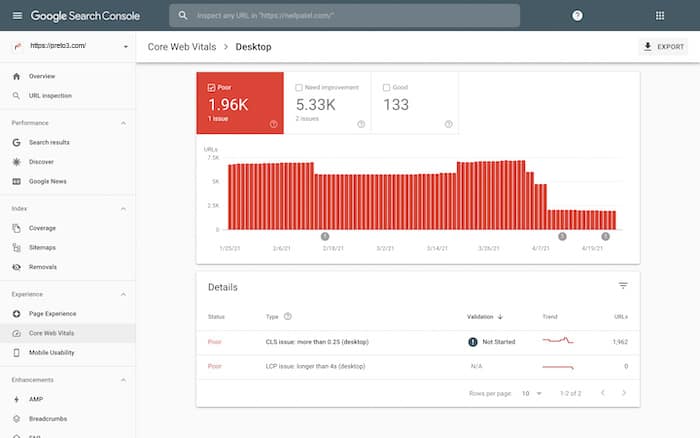Image resolution: width=700 pixels, height=438 pixels.
Task: Open the LCP issue longer than 4s row
Action: click(x=418, y=367)
